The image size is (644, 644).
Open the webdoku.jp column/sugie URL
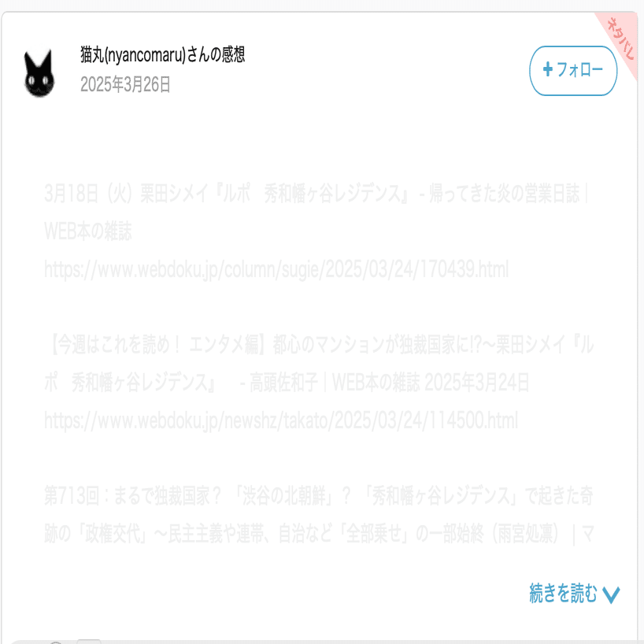point(276,270)
